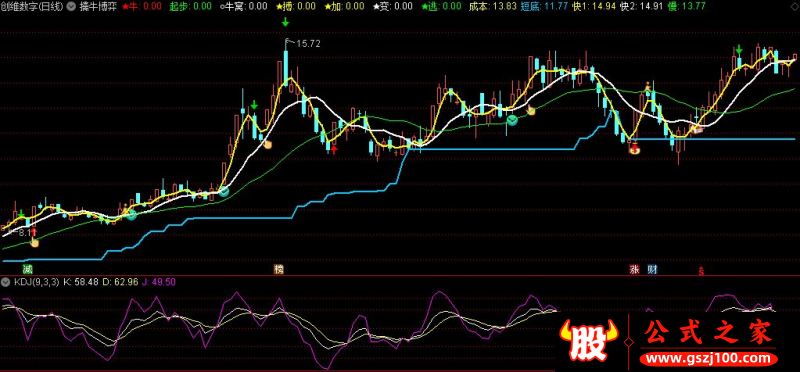Viewport: 800px width, 372px height.
Task: Click the rightmost green down arrow signal
Action: pos(738,49)
